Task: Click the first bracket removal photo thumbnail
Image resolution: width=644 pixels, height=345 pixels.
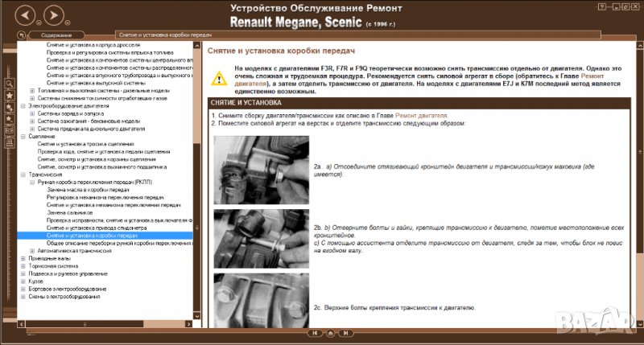Action: click(262, 170)
